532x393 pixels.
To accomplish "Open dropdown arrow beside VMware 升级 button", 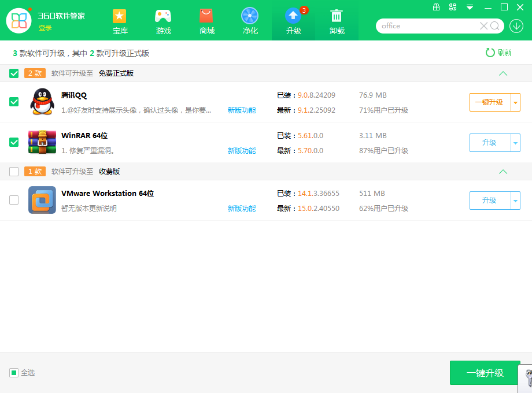I will (x=515, y=201).
